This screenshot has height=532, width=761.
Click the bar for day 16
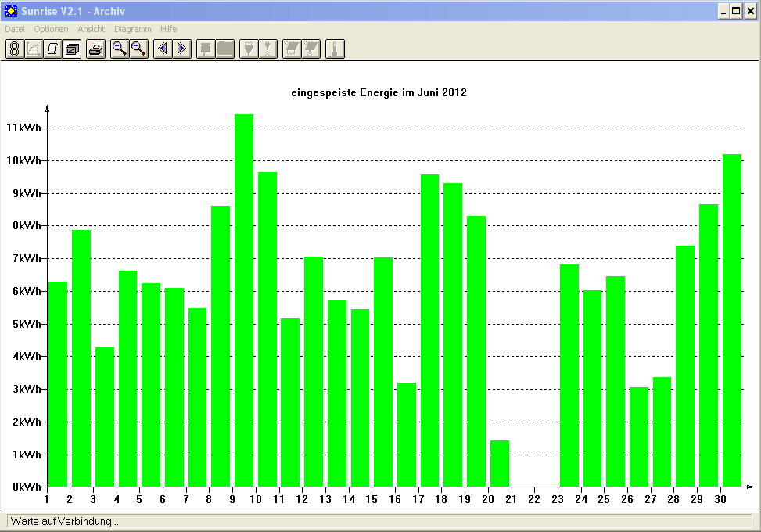pyautogui.click(x=407, y=435)
